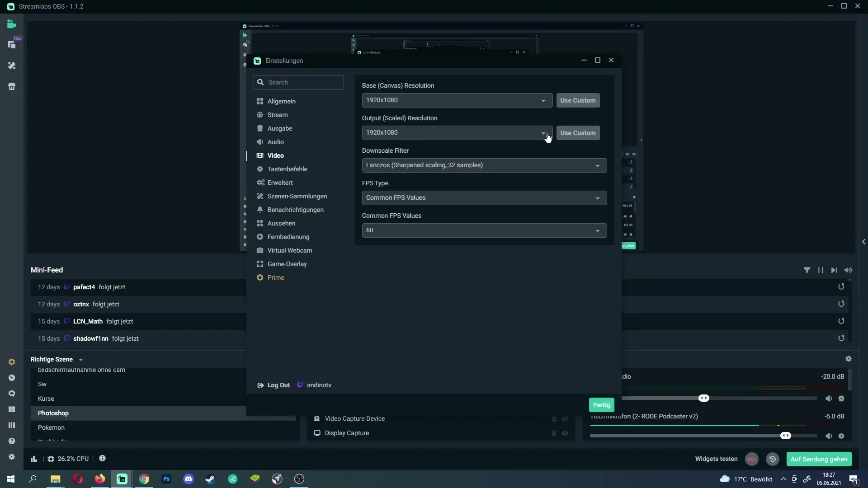Image resolution: width=868 pixels, height=488 pixels.
Task: Open Steam from the taskbar
Action: [x=210, y=479]
